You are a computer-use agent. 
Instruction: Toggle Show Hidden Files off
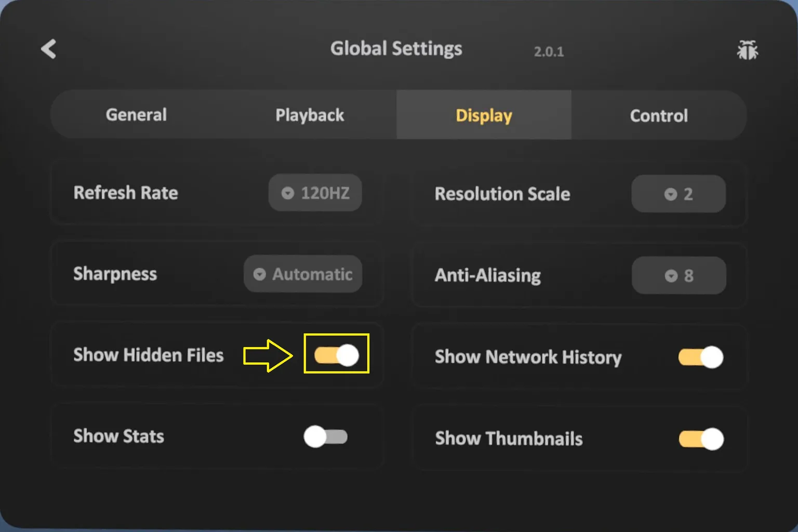(x=336, y=355)
